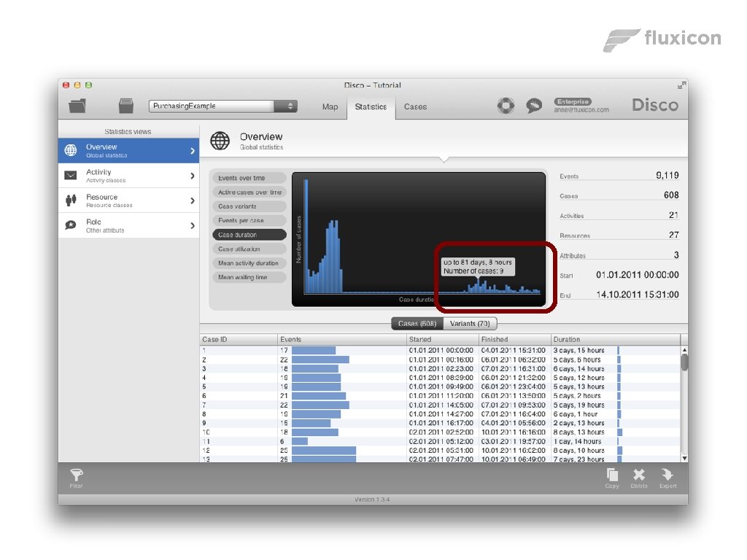
Task: Expand the Role row chevron
Action: click(193, 225)
